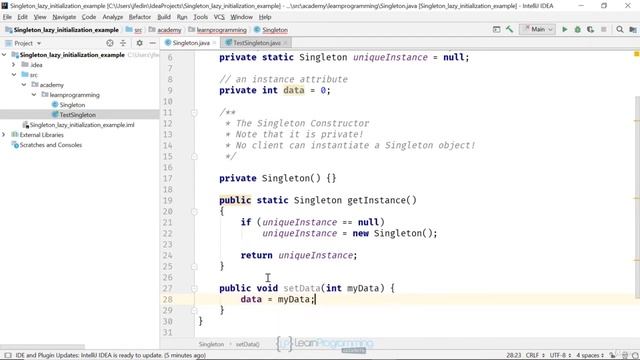Click the editor vertical scrollbar
640x360 pixels.
638,198
